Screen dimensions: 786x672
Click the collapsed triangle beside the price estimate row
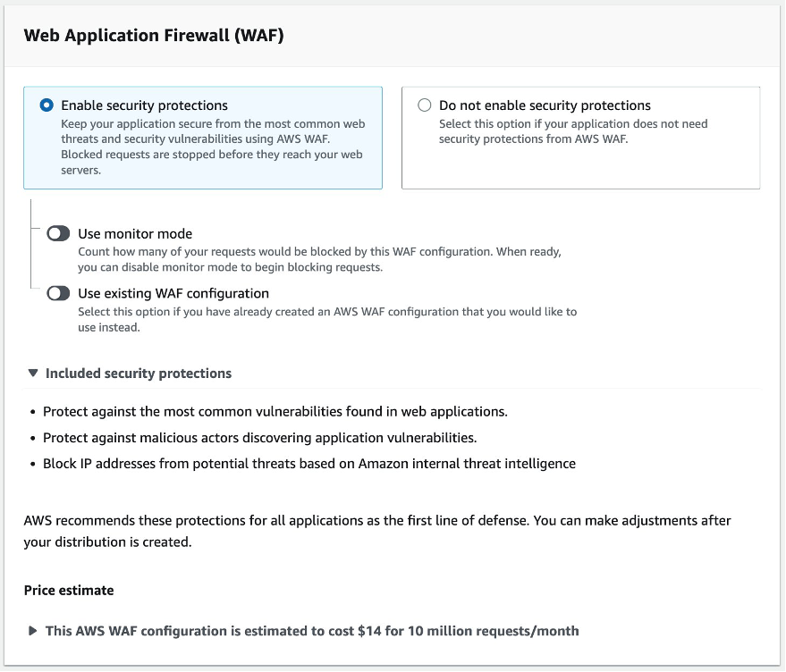pos(31,631)
